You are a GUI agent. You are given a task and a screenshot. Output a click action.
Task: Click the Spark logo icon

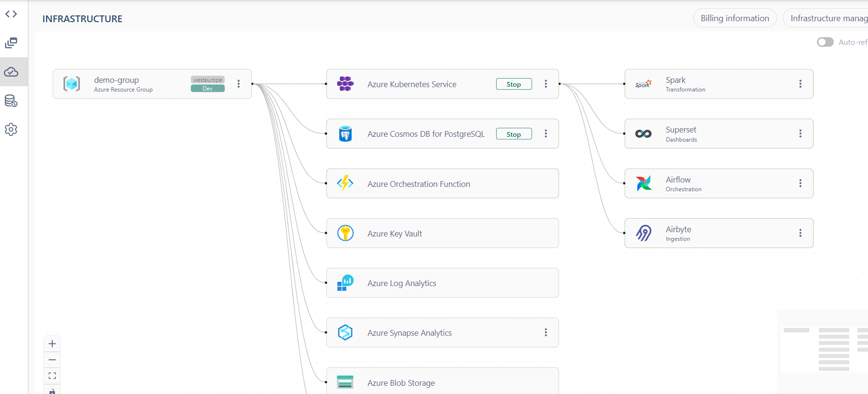(x=644, y=84)
